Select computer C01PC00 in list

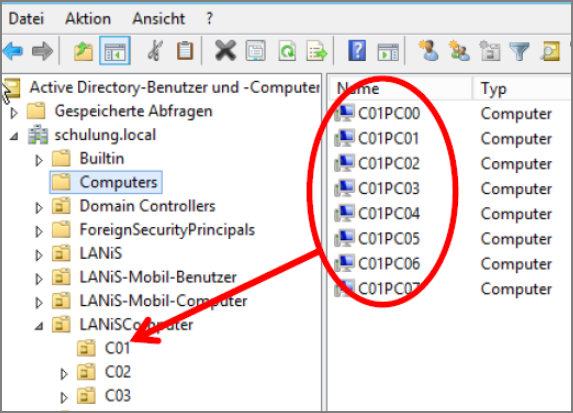click(389, 113)
